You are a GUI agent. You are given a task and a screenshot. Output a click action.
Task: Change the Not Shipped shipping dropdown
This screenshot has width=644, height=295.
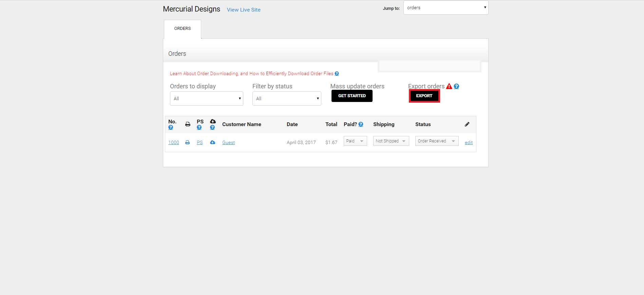(391, 141)
